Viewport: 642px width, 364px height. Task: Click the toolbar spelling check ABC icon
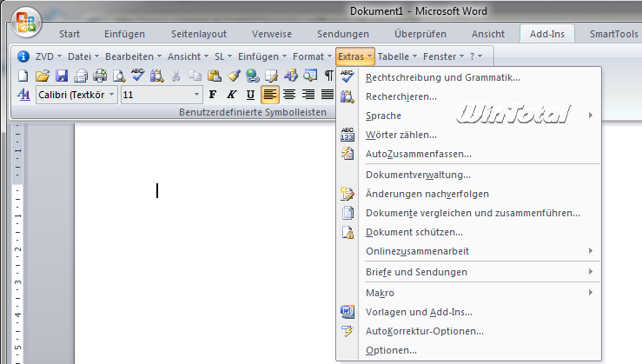tap(137, 76)
